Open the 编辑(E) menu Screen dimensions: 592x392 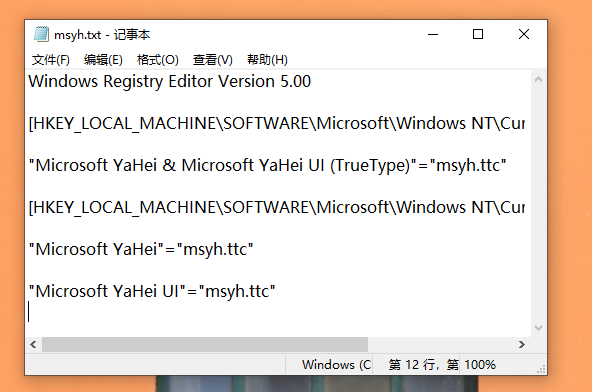(103, 60)
